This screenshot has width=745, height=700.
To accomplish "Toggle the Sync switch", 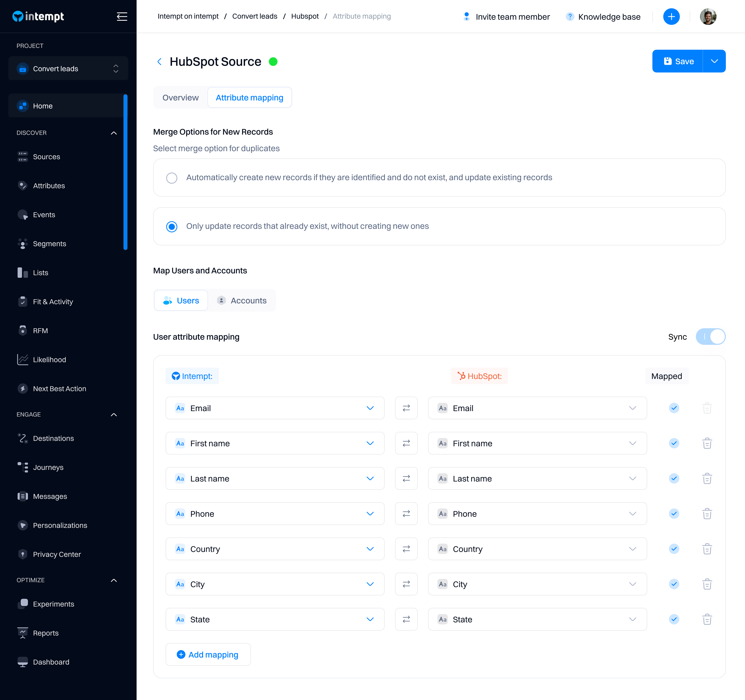I will click(710, 337).
